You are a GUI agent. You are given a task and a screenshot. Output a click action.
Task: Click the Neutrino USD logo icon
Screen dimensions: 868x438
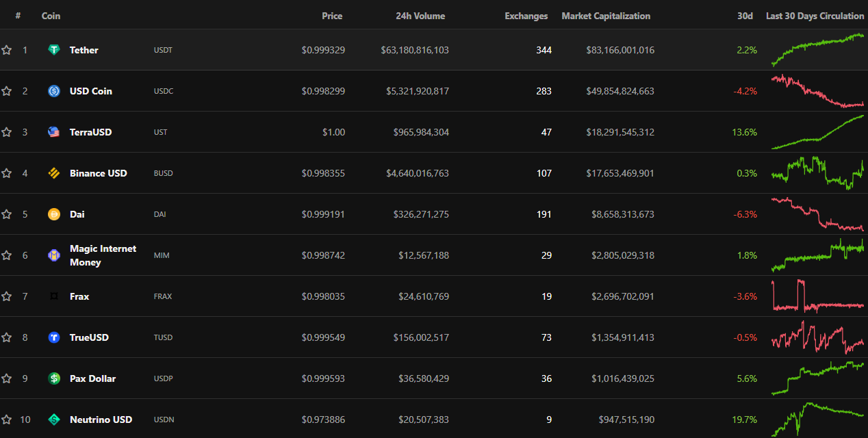tap(54, 420)
